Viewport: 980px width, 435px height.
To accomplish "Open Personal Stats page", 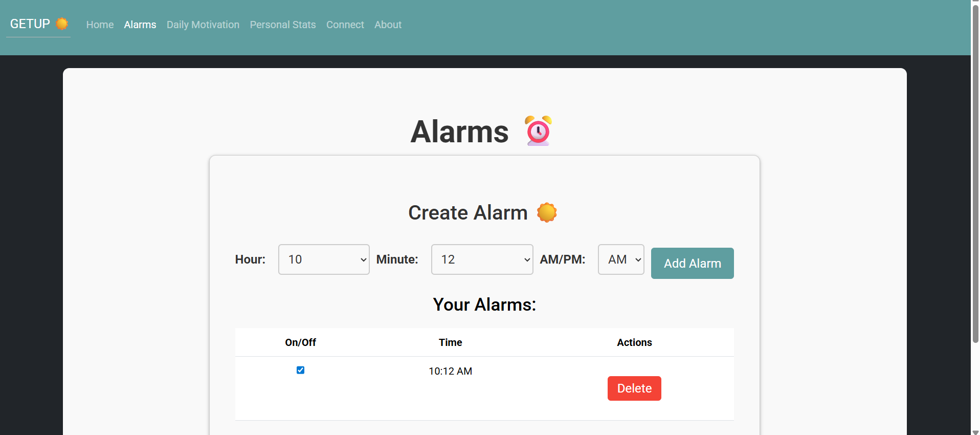I will (x=283, y=25).
